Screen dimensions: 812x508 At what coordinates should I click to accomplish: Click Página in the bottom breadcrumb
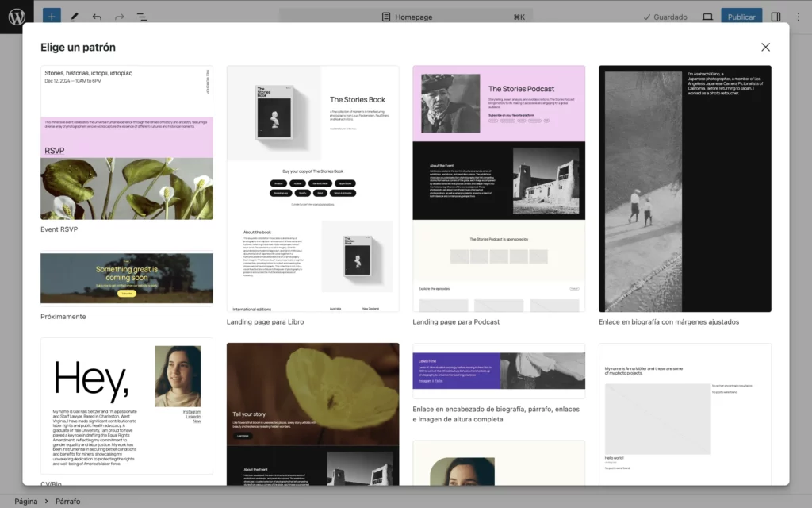pos(26,501)
